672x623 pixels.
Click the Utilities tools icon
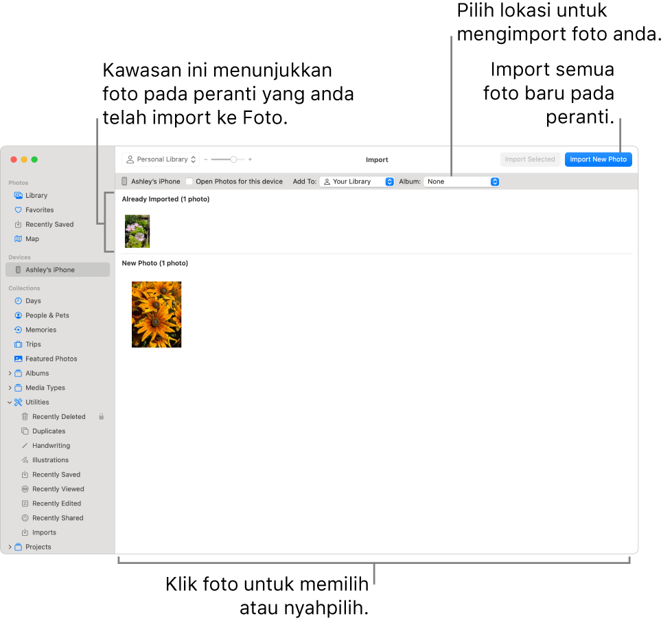click(x=18, y=403)
